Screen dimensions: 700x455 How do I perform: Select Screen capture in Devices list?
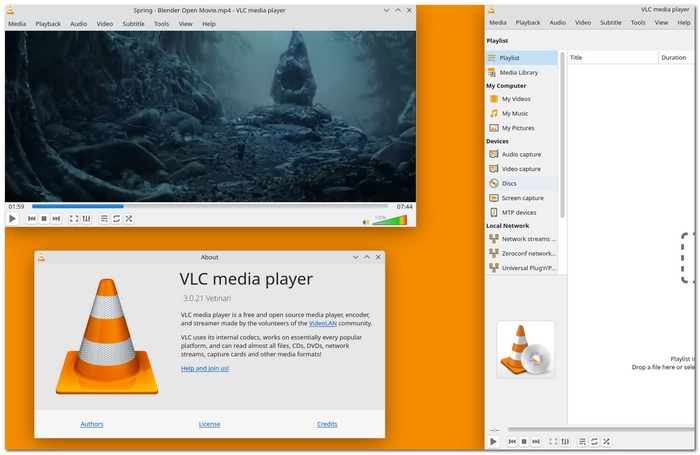(x=521, y=198)
